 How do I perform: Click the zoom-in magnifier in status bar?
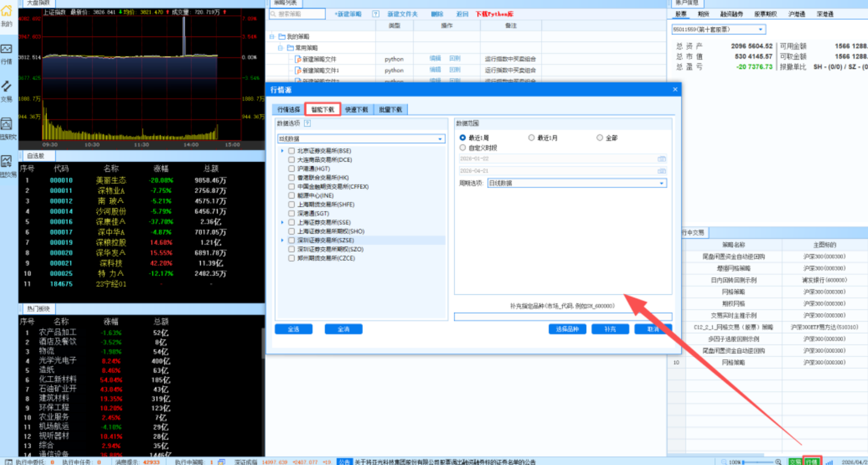coord(778,461)
